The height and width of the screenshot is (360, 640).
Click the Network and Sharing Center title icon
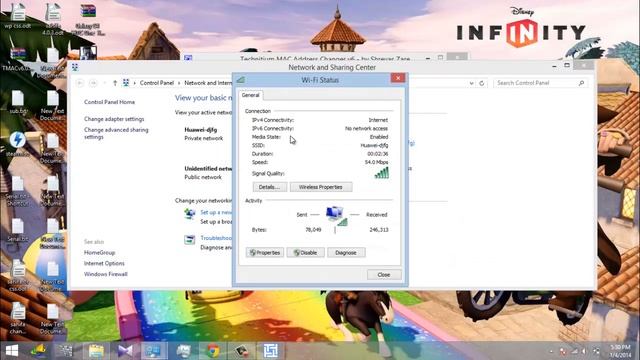coord(75,67)
